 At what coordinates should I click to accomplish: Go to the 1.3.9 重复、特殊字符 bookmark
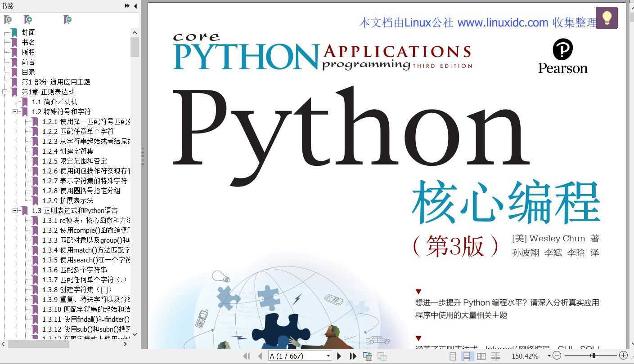pyautogui.click(x=86, y=299)
